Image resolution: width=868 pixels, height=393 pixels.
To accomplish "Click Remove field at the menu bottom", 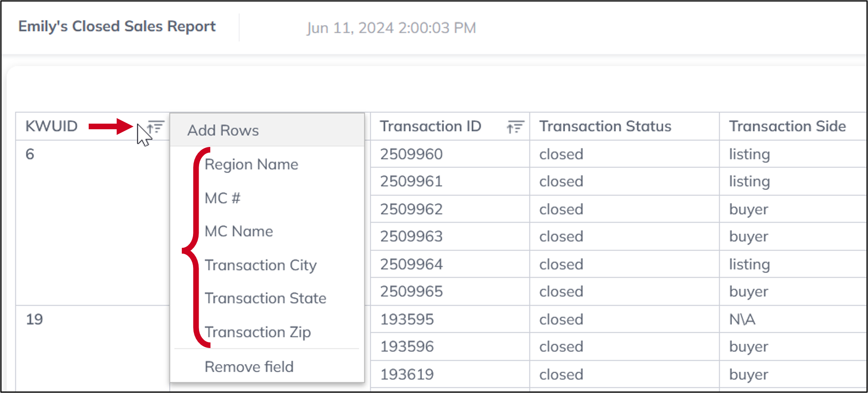I will [x=249, y=366].
